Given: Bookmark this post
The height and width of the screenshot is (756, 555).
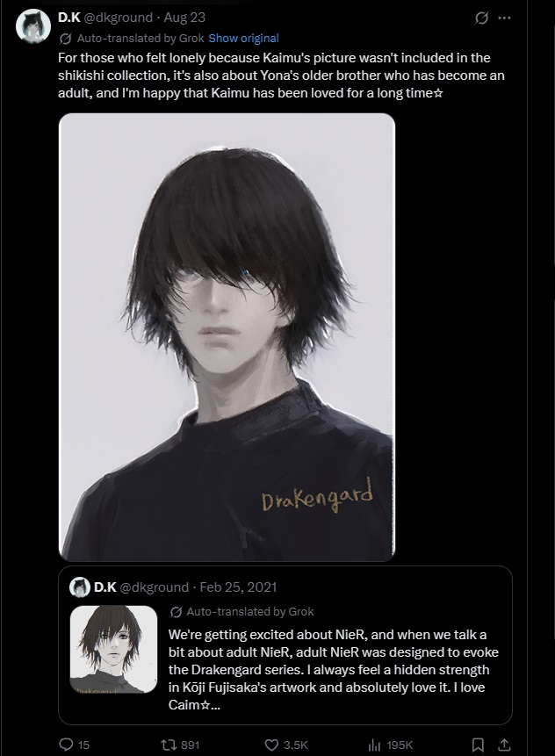Looking at the screenshot, I should 478,745.
